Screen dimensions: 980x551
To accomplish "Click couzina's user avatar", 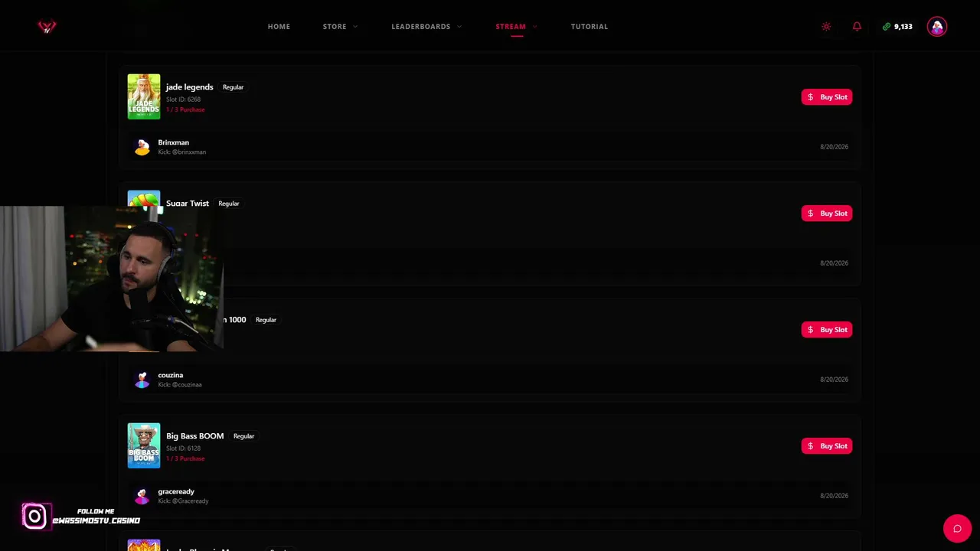I will (142, 380).
